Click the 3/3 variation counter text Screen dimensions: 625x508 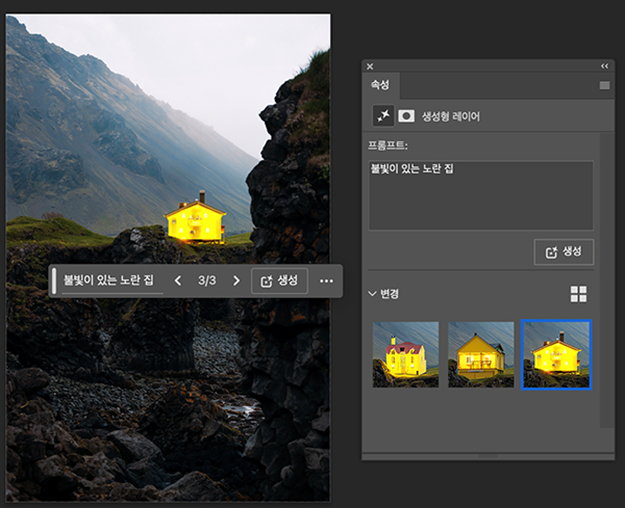point(207,280)
